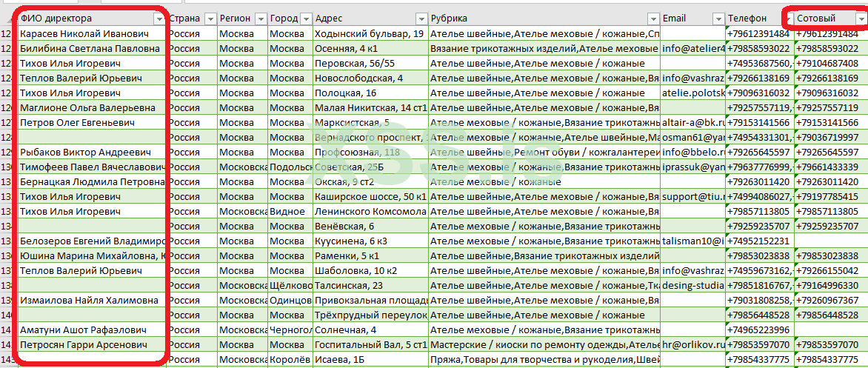Select cell Измаилова Найля Халимовна
This screenshot has width=868, height=368.
pos(93,300)
